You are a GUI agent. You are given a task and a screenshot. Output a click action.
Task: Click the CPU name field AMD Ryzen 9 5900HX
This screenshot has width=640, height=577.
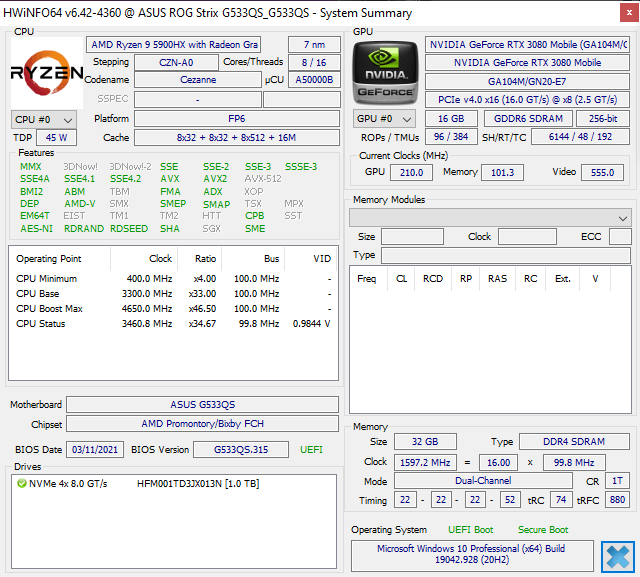(x=173, y=44)
